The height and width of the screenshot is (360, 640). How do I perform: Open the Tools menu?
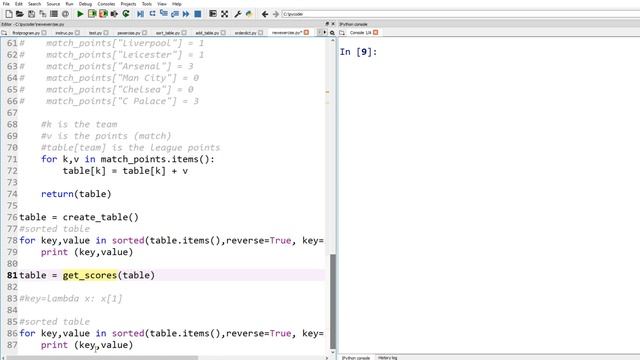pos(147,4)
